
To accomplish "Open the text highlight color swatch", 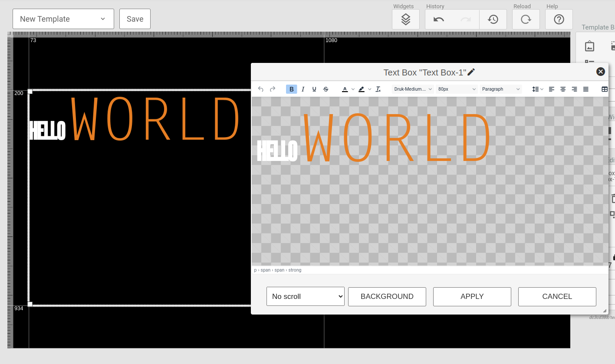I will coord(362,89).
